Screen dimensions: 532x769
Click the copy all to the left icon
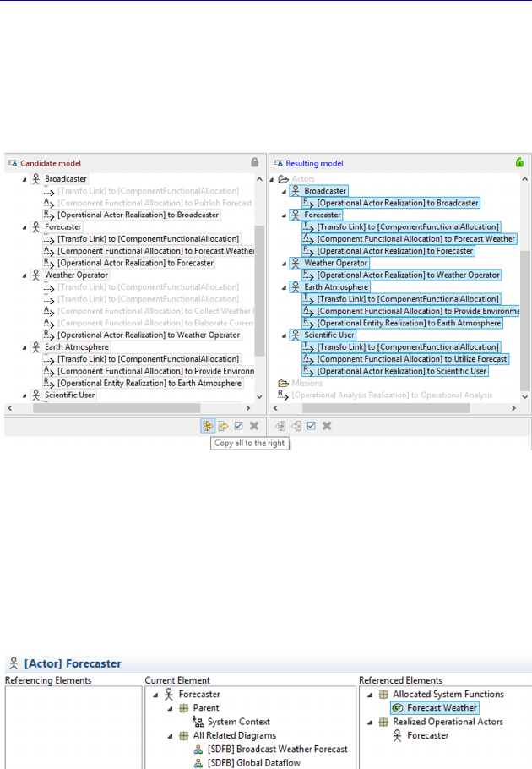pos(280,426)
